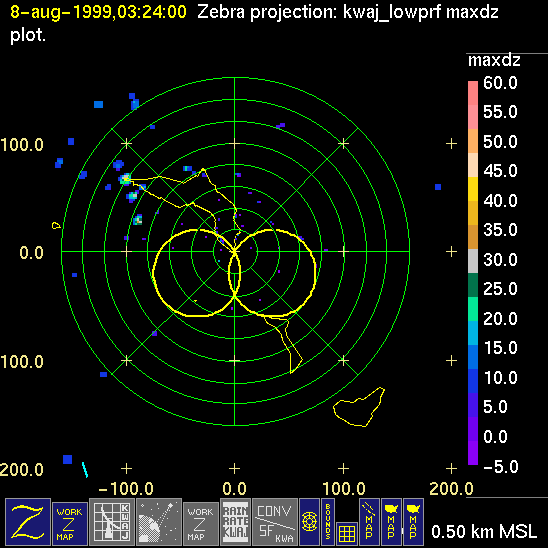Click the maxdz field label above colorbar
Image resolution: width=548 pixels, height=548 pixels.
(x=494, y=60)
